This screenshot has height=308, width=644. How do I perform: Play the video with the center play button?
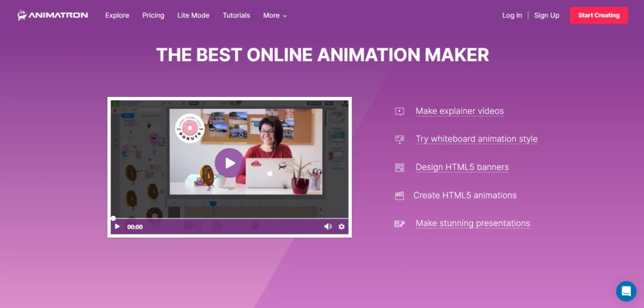point(229,163)
